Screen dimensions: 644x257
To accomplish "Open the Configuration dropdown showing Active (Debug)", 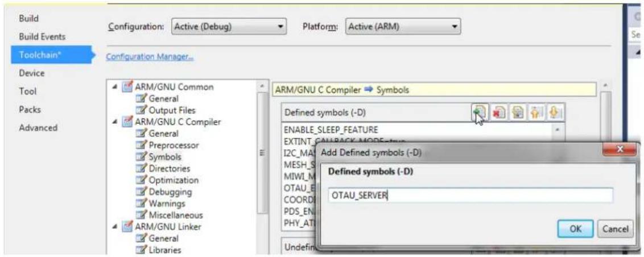I will click(228, 27).
